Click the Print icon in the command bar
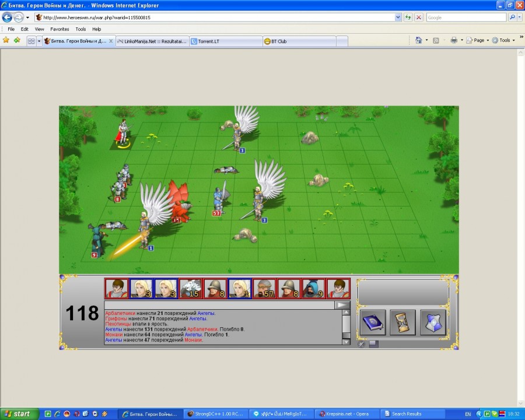This screenshot has height=420, width=525. [454, 40]
